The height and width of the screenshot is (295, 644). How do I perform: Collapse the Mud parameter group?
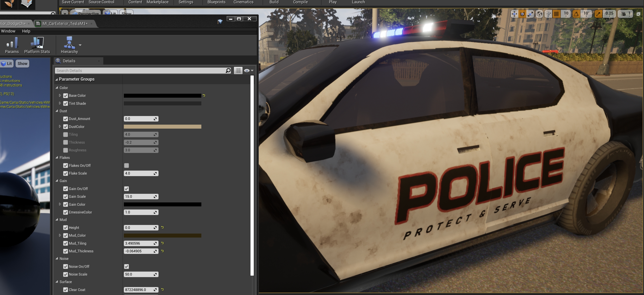coord(57,219)
